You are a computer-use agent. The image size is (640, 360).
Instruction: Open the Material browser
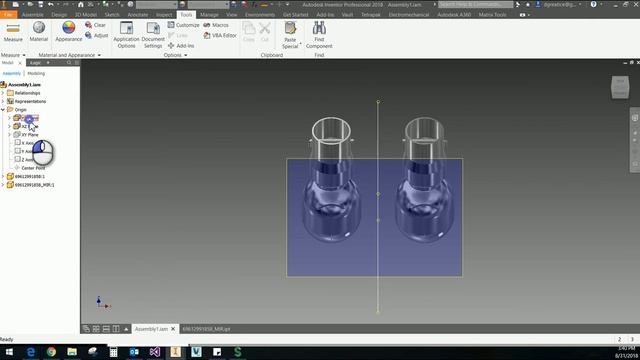point(39,32)
